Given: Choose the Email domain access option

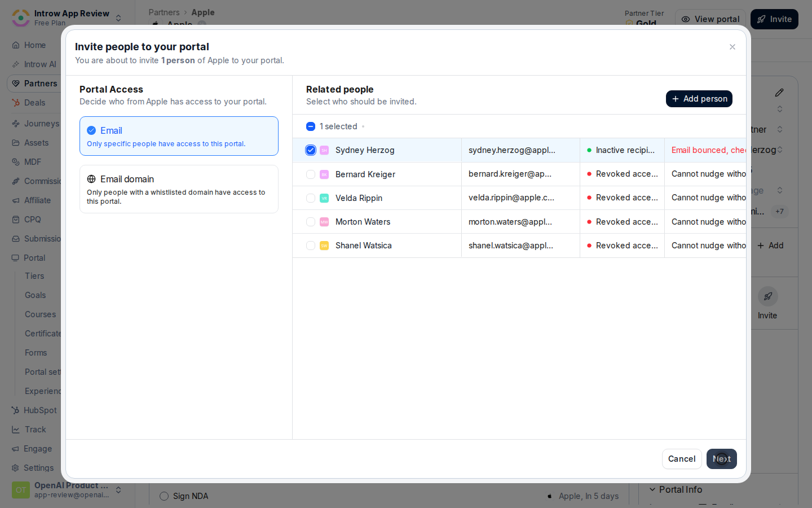Looking at the screenshot, I should tap(179, 189).
